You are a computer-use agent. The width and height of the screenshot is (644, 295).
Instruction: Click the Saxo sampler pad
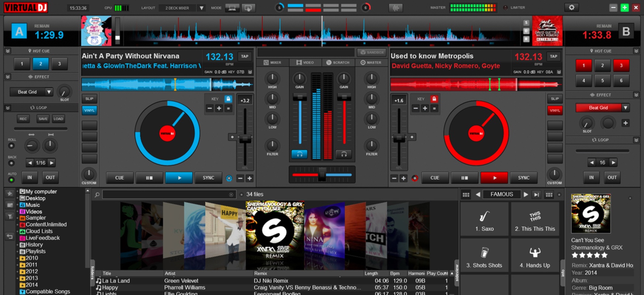(484, 219)
